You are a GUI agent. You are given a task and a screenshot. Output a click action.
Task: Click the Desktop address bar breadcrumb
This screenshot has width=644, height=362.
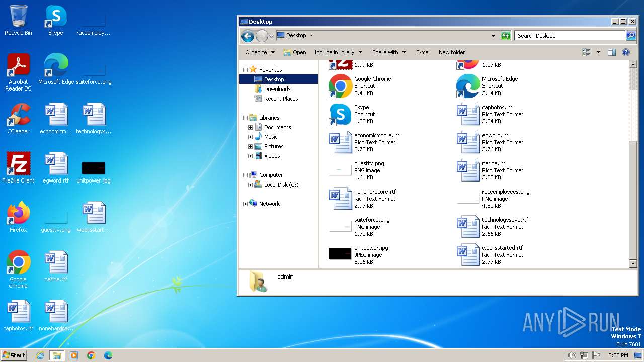pos(296,36)
